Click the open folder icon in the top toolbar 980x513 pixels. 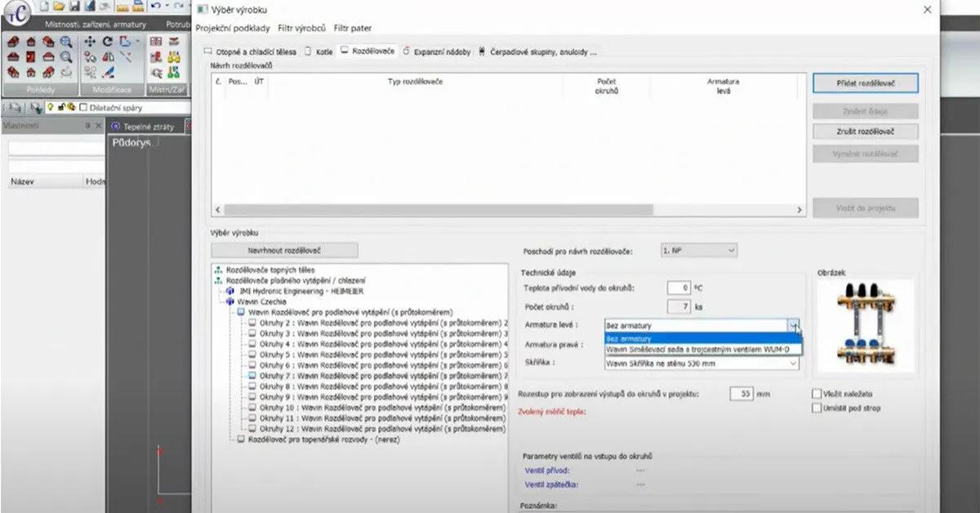59,7
